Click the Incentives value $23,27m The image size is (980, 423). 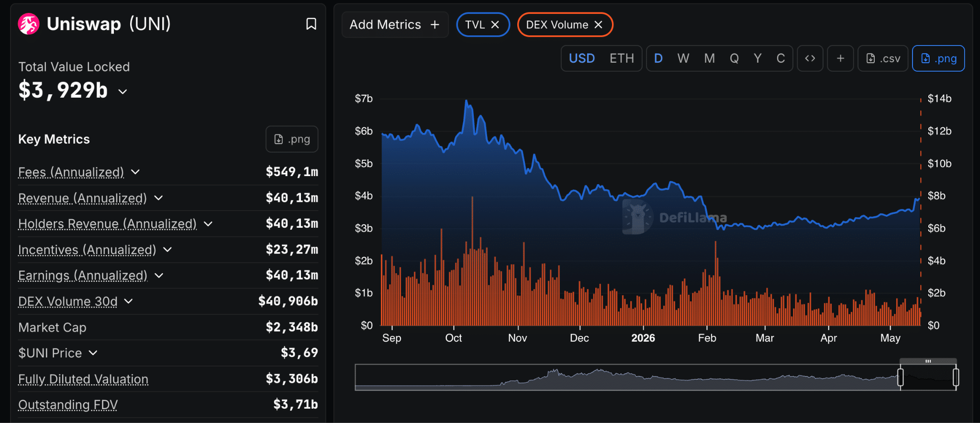(x=292, y=249)
